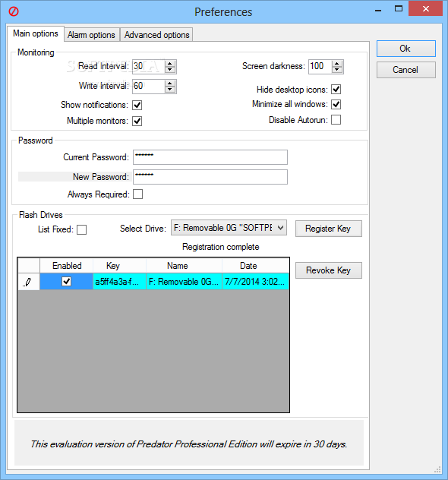The image size is (448, 480).
Task: Decrease Read Interval with the down arrow
Action: (x=170, y=70)
